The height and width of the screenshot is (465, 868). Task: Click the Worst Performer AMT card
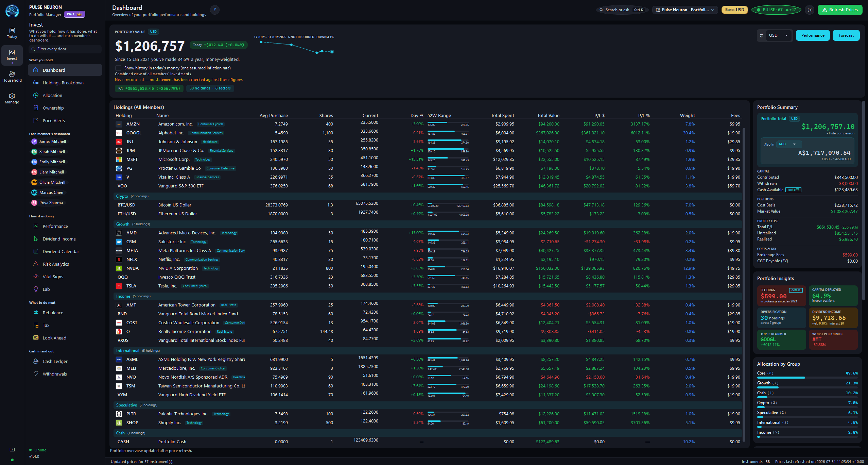pos(833,339)
